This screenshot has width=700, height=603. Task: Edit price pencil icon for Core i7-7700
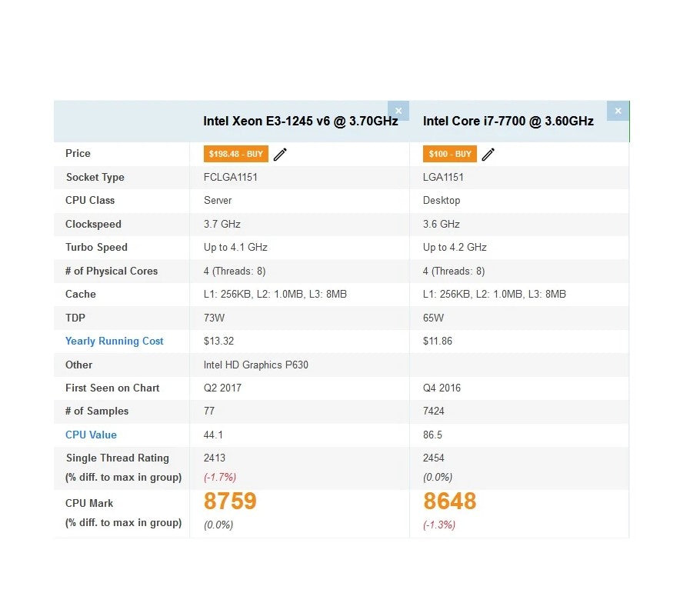(488, 155)
